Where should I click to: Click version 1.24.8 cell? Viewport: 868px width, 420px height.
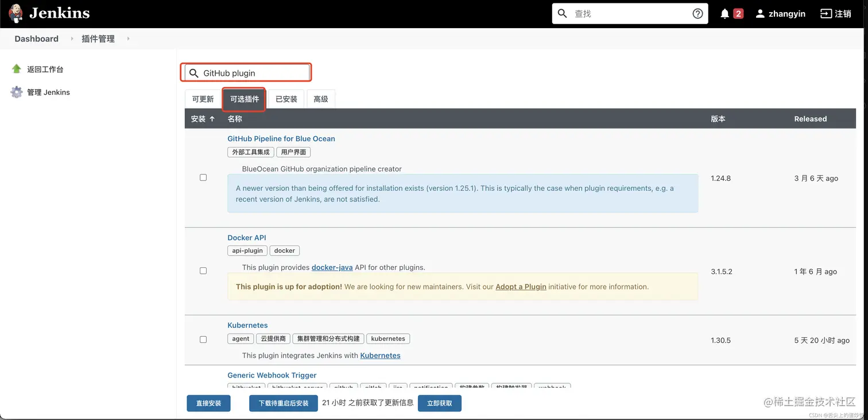click(x=720, y=178)
